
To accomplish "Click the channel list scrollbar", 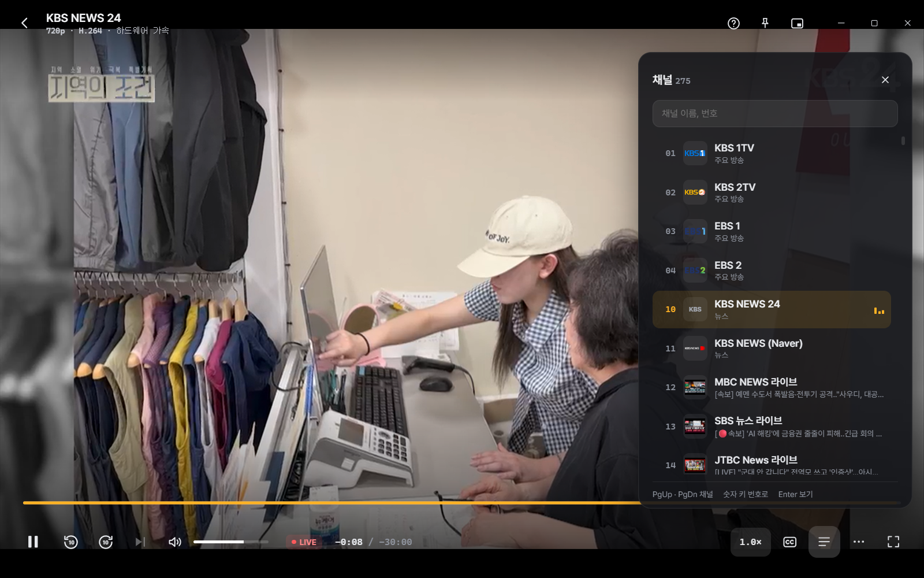I will coord(903,140).
